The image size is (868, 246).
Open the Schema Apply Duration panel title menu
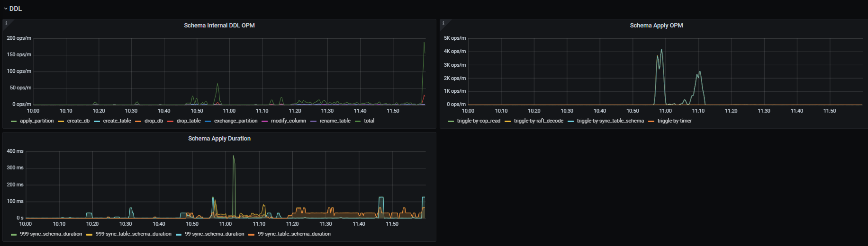click(x=219, y=139)
